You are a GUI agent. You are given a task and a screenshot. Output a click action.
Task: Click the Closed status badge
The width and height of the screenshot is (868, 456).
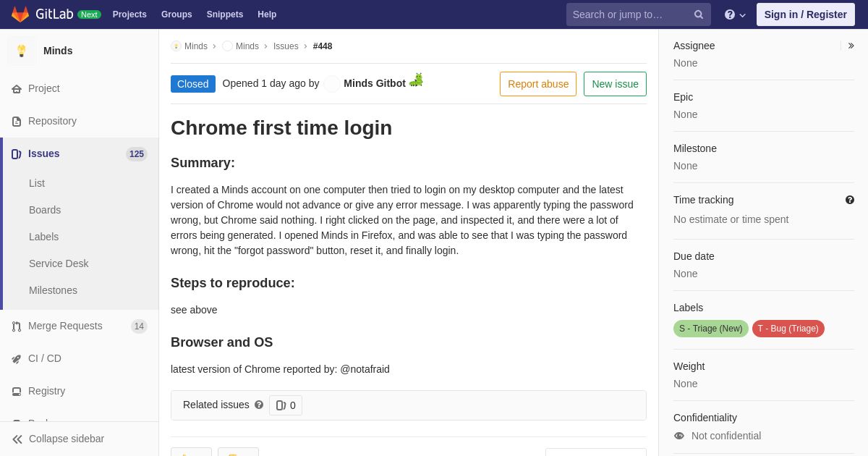193,84
